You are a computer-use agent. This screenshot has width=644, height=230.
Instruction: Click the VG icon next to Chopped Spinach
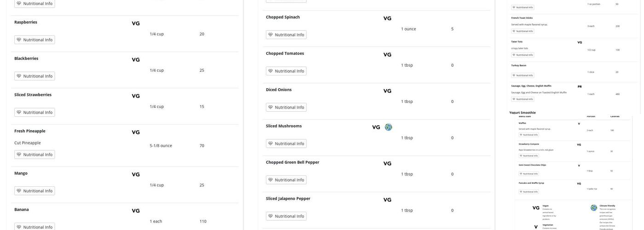[387, 18]
